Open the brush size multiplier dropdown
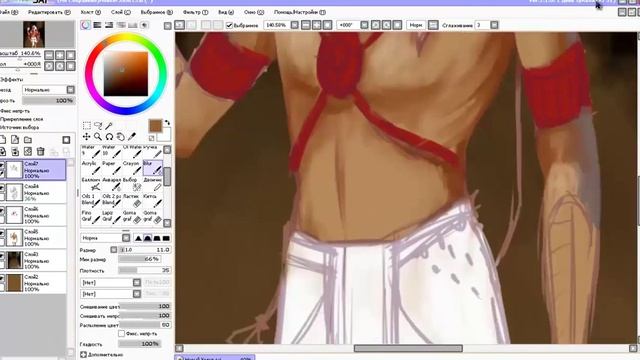This screenshot has width=640, height=360. [x=114, y=249]
